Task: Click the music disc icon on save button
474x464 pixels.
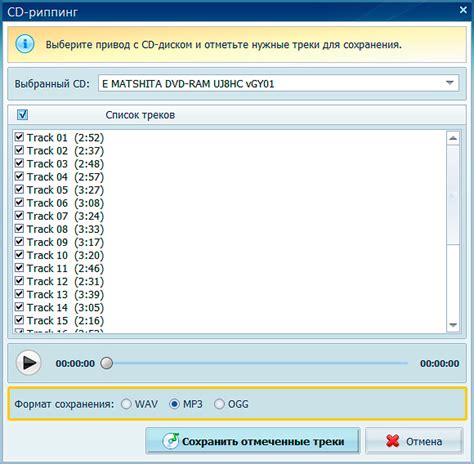Action: click(x=171, y=441)
